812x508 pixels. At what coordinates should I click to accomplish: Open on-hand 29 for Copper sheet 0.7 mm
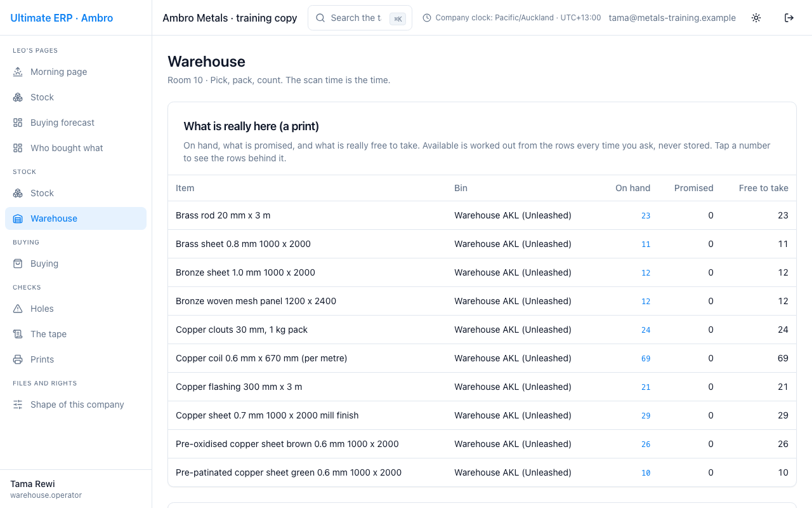click(646, 415)
